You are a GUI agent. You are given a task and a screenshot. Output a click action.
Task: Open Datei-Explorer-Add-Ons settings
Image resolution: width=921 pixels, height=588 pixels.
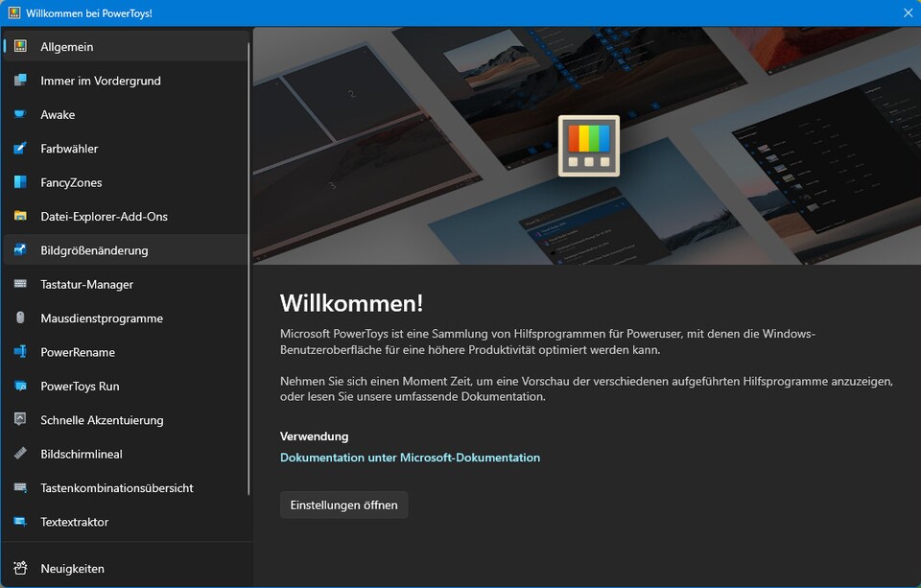coord(108,217)
